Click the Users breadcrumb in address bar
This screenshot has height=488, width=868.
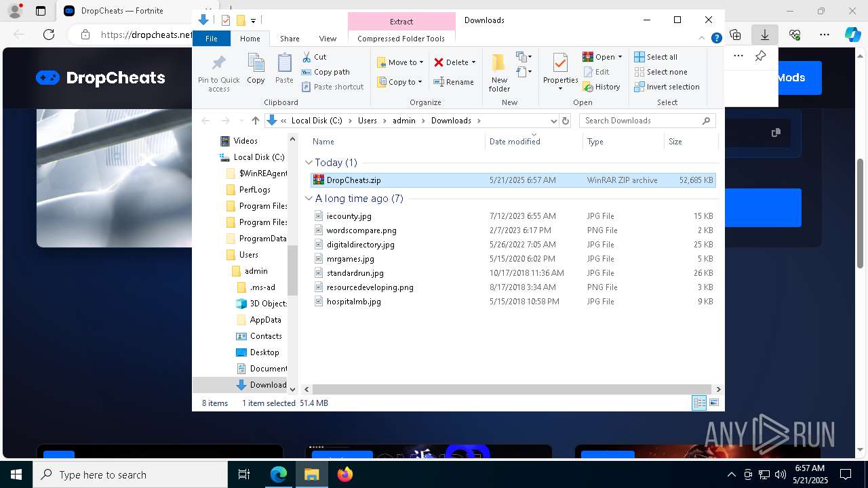click(x=368, y=121)
